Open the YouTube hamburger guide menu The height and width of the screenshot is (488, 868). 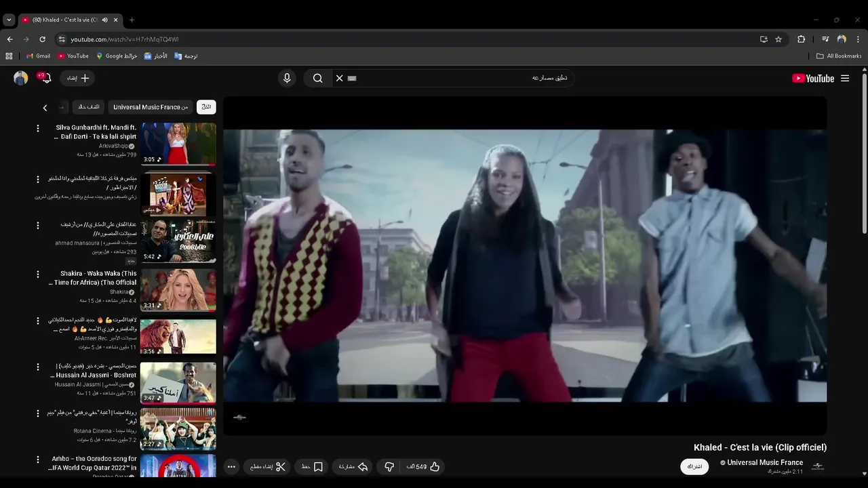pos(845,78)
